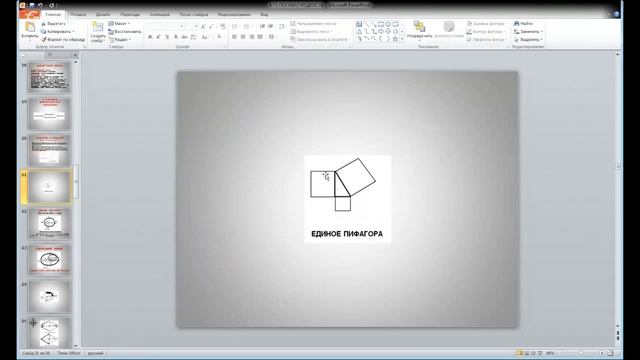Click the line spacing icon

click(282, 27)
